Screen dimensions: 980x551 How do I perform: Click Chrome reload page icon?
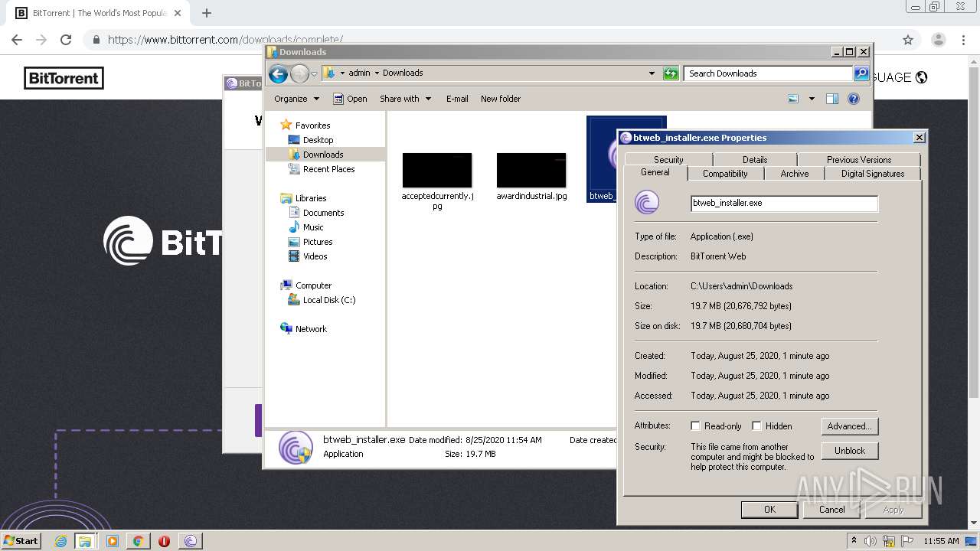tap(66, 40)
